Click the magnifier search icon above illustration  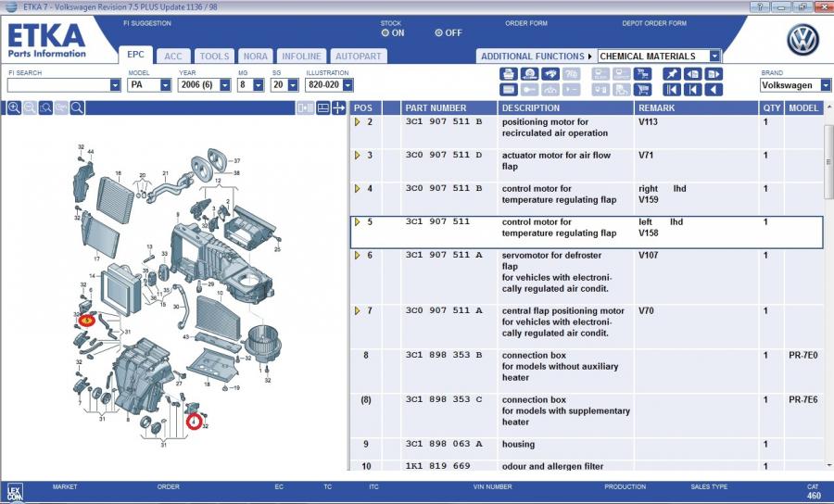pyautogui.click(x=77, y=108)
